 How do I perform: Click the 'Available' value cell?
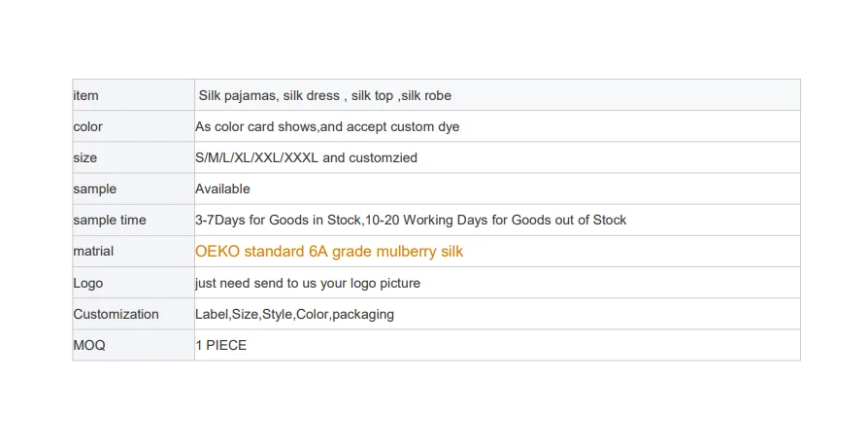click(222, 189)
